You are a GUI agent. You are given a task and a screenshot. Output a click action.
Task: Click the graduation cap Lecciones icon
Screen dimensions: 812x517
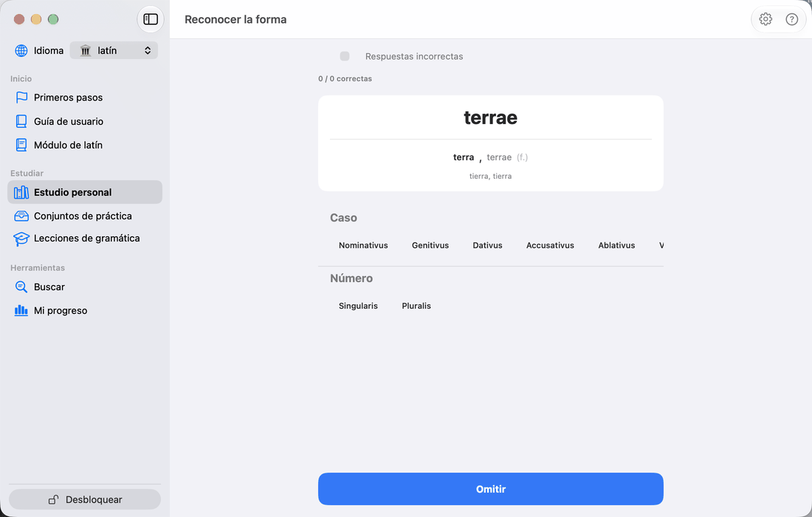click(x=21, y=239)
